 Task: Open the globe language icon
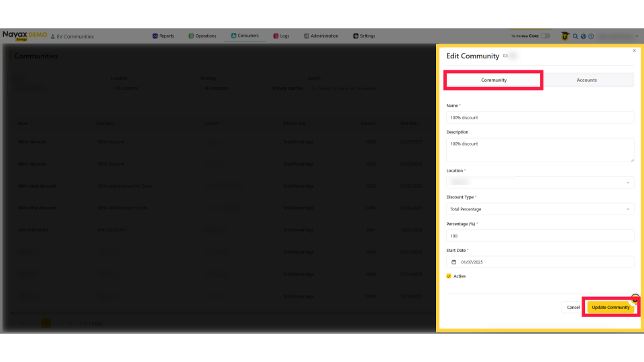583,36
